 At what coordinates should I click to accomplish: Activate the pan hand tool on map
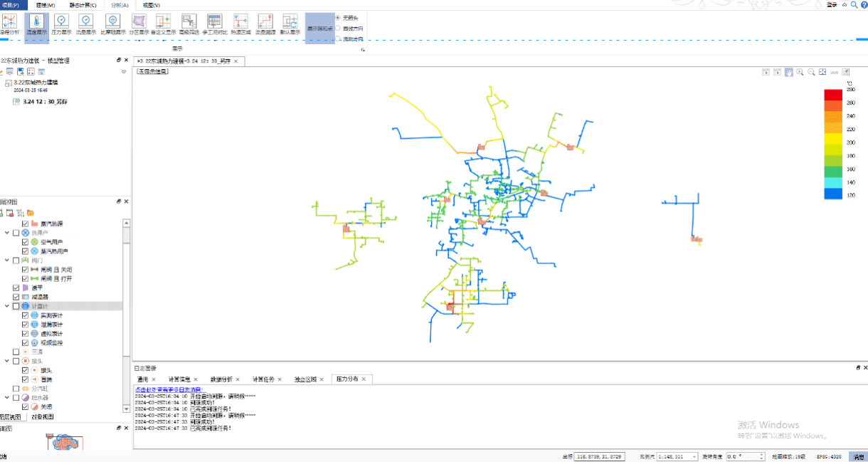click(788, 72)
